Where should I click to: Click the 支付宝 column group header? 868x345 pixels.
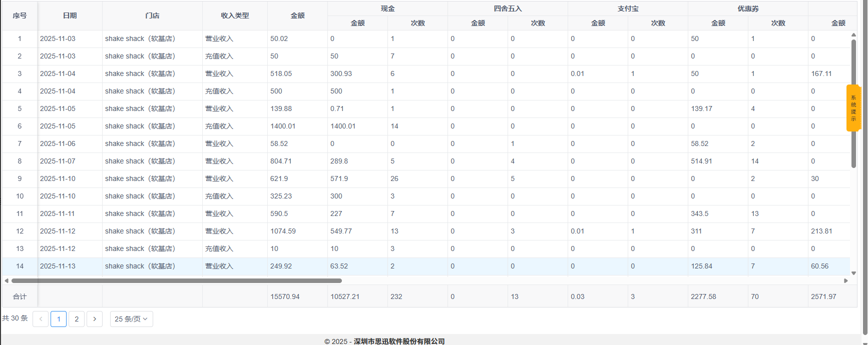point(628,8)
